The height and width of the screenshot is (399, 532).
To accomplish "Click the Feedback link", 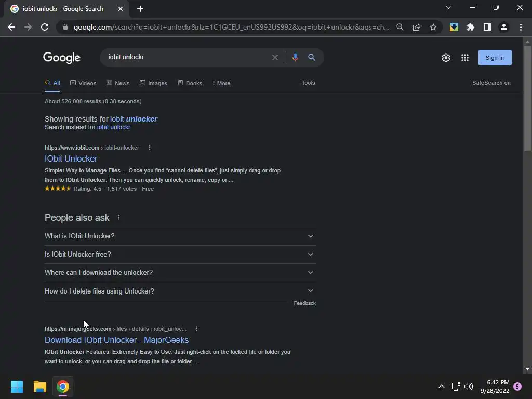I will point(304,303).
